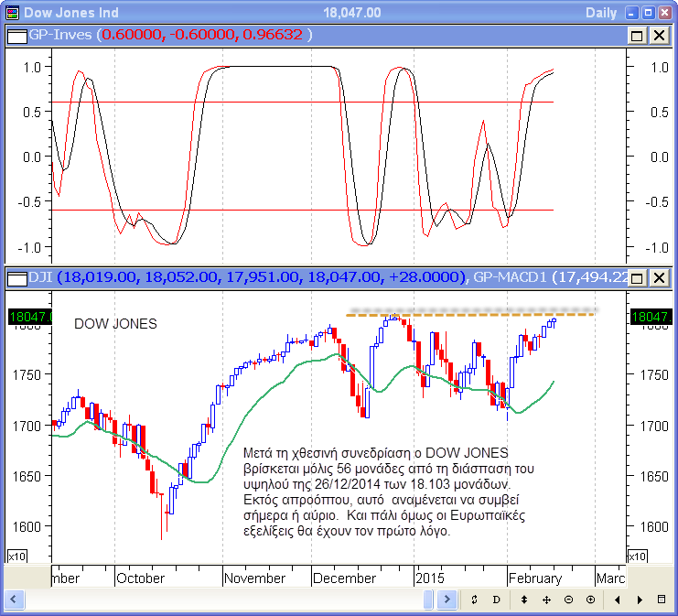Maximize the DJI price pane
This screenshot has width=678, height=616.
point(637,277)
